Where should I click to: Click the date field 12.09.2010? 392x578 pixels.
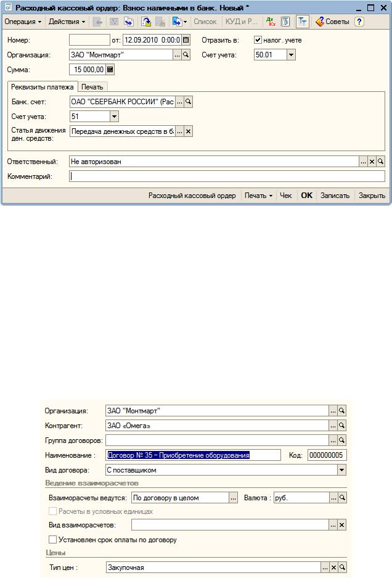pyautogui.click(x=152, y=40)
